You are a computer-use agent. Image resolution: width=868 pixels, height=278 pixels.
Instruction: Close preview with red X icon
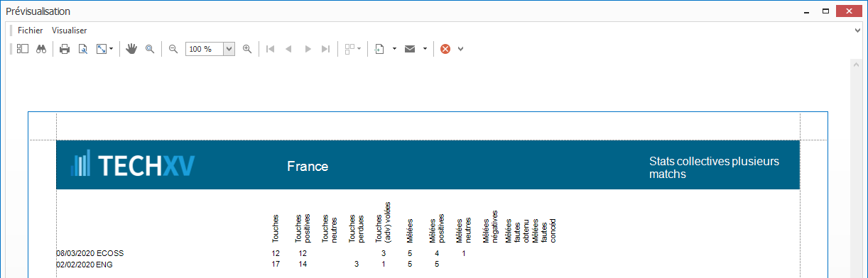(x=445, y=49)
